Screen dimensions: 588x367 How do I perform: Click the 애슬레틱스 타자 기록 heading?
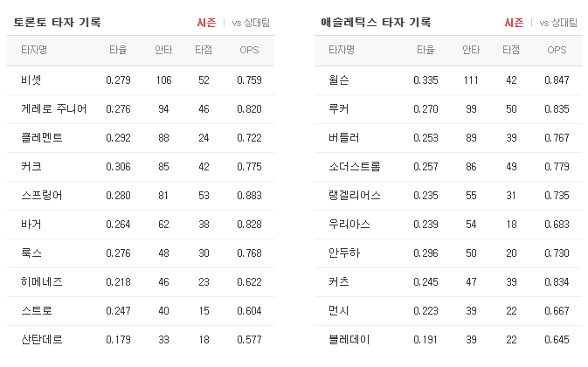point(376,22)
